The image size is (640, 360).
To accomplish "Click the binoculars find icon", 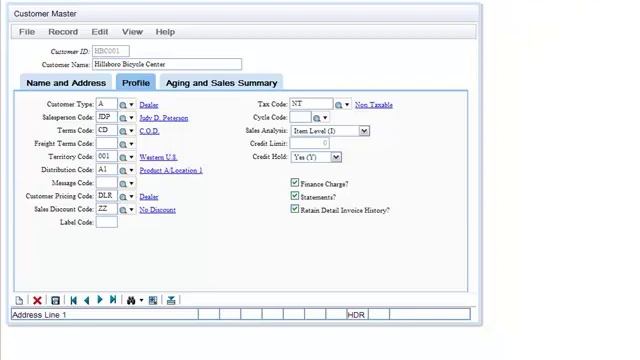I will pos(131,300).
